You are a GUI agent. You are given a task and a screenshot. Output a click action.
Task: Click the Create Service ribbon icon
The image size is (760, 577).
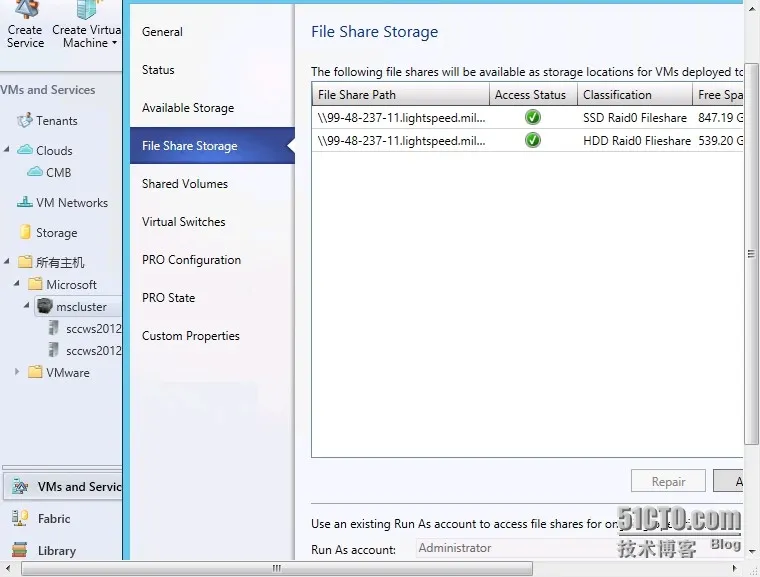[x=25, y=12]
